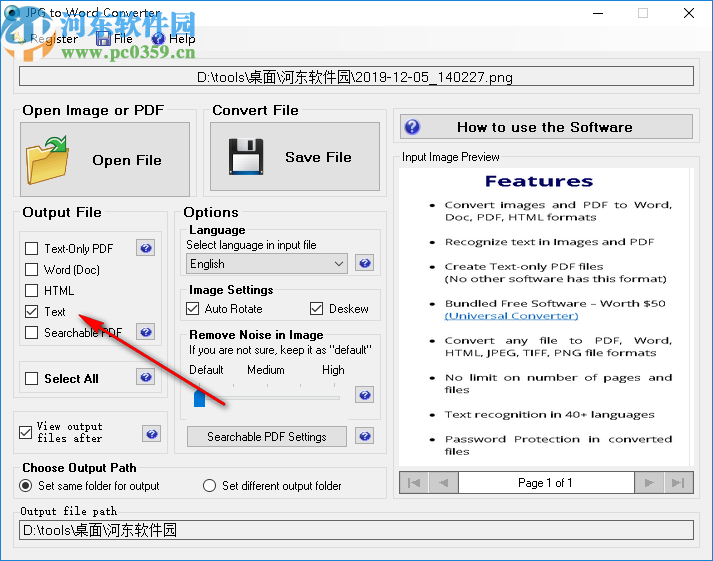Untick the Text output checkbox
Screen dimensions: 713x561
(x=31, y=311)
